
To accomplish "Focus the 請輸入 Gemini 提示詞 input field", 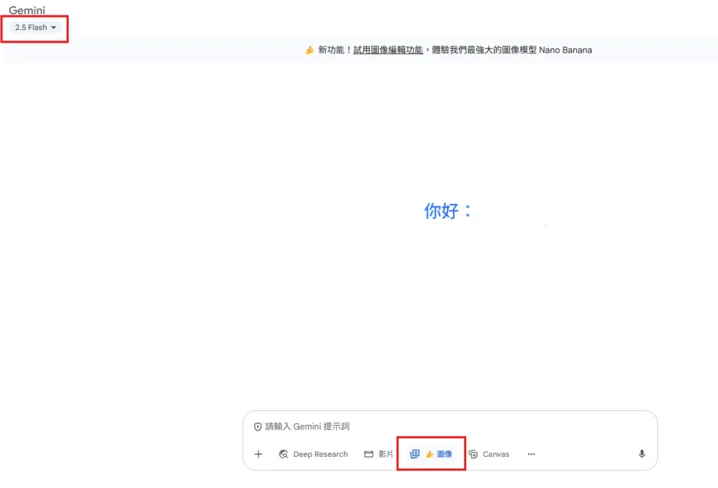I will [x=450, y=426].
